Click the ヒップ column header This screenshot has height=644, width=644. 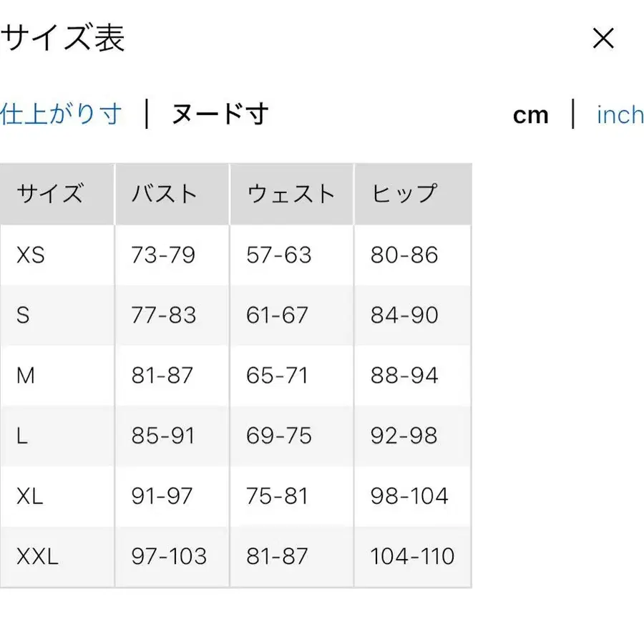pyautogui.click(x=403, y=193)
